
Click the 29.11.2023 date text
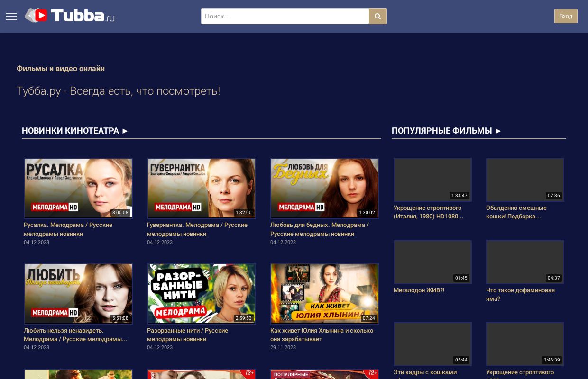pos(283,348)
